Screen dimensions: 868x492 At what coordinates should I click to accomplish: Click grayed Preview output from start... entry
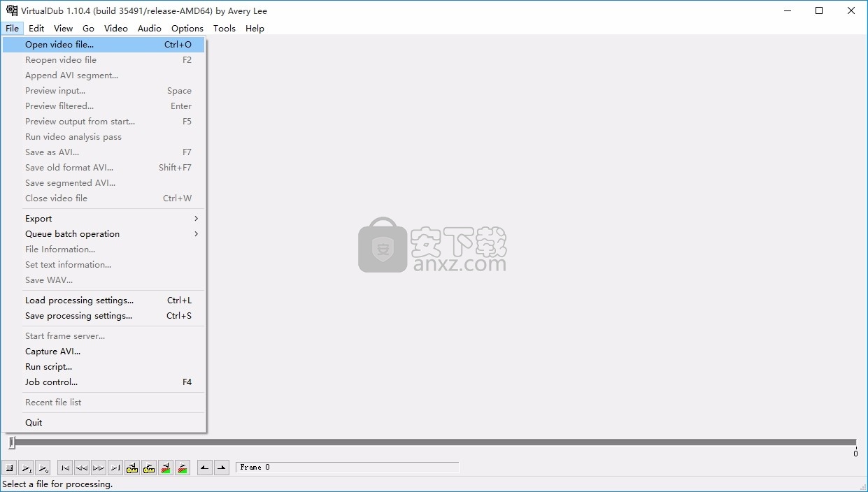click(104, 122)
